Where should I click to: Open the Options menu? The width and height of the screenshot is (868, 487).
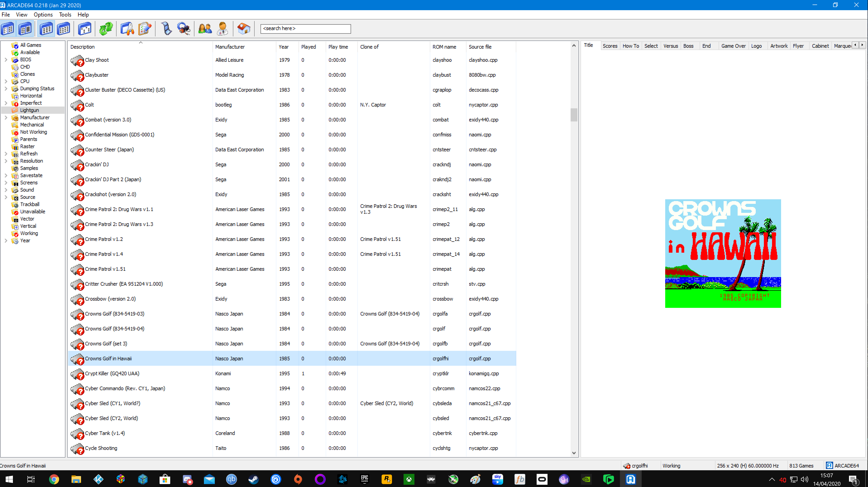coord(43,14)
